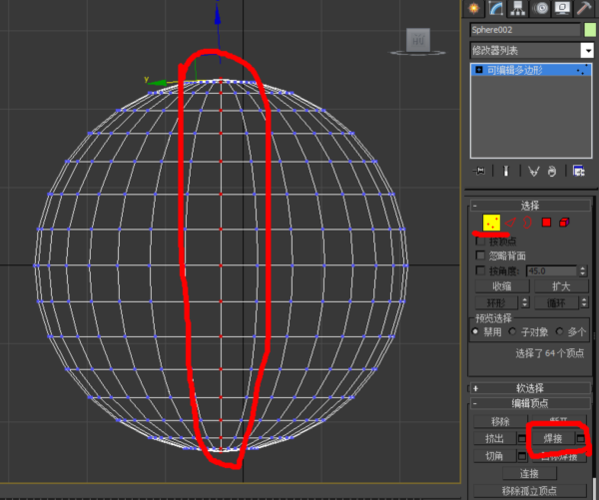Collapse the 选择 rollout header
Viewport: 599px width, 500px height.
[x=530, y=206]
